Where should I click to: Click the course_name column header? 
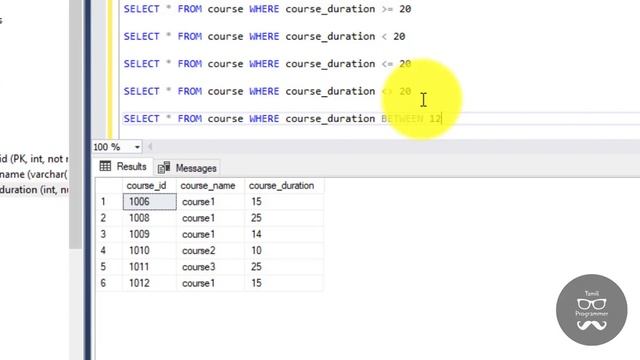click(208, 186)
